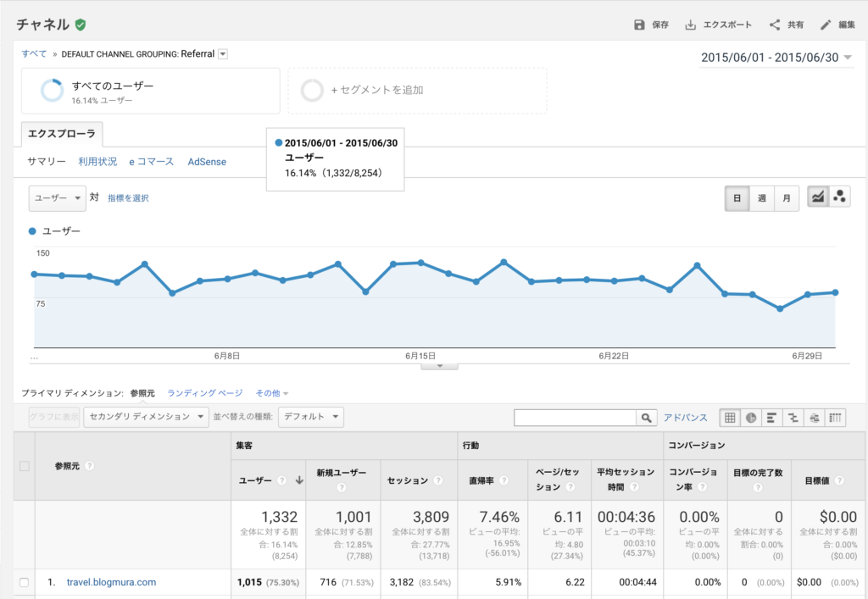Click the lowest chart data point near 6月28日
Image resolution: width=868 pixels, height=599 pixels.
[x=780, y=309]
